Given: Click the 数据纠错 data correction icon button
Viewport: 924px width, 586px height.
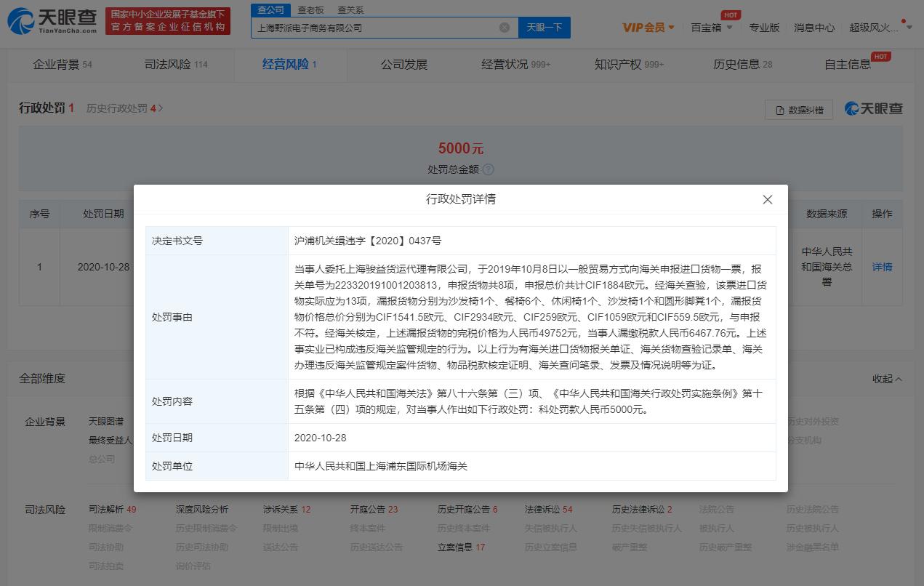Looking at the screenshot, I should [x=798, y=109].
